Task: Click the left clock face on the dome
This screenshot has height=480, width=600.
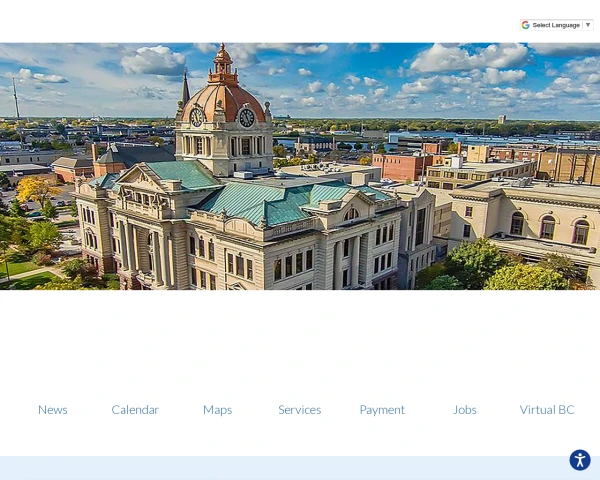Action: click(x=196, y=117)
